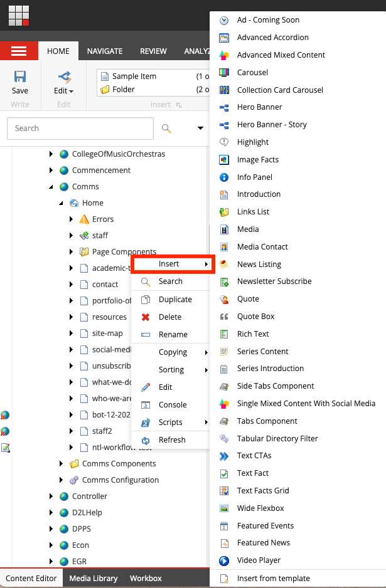Viewport: 386px width, 588px height.
Task: Collapse the Comms tree node
Action: coord(51,186)
